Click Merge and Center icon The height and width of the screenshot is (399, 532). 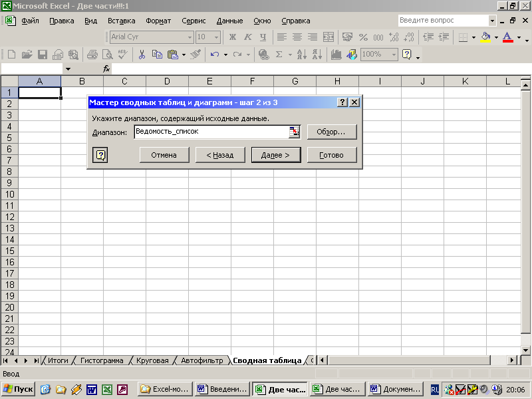(328, 37)
